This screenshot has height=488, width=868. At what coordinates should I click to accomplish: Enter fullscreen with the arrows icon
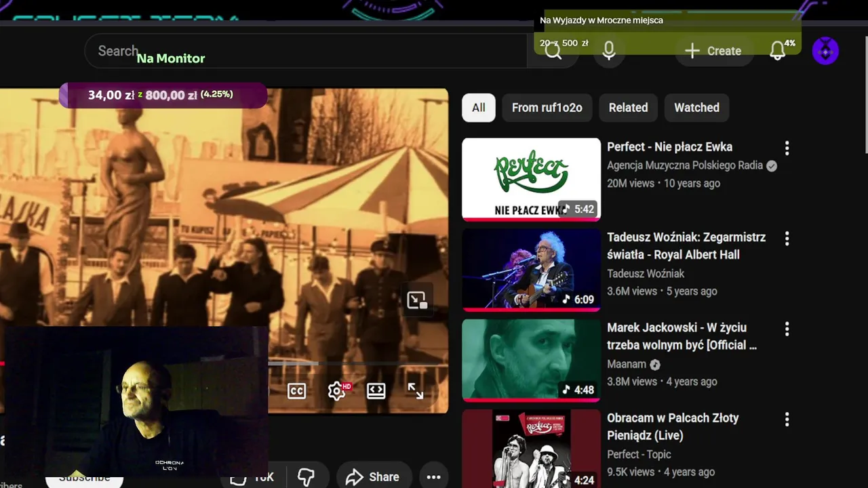click(x=416, y=391)
